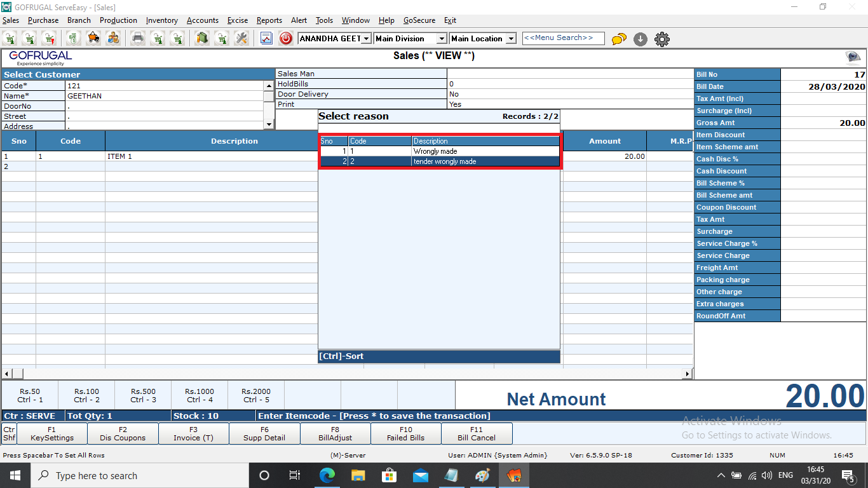
Task: Click the Gross Amt value 20.00
Action: (x=824, y=123)
